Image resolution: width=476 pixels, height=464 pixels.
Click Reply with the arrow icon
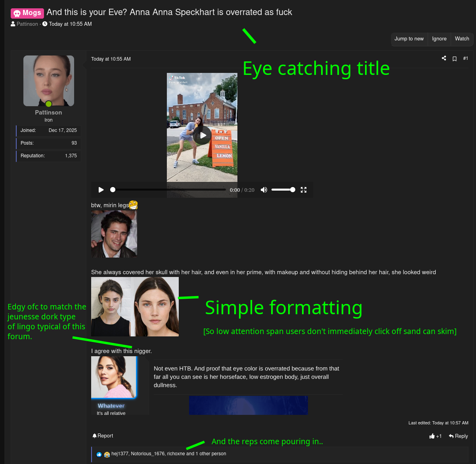click(458, 436)
